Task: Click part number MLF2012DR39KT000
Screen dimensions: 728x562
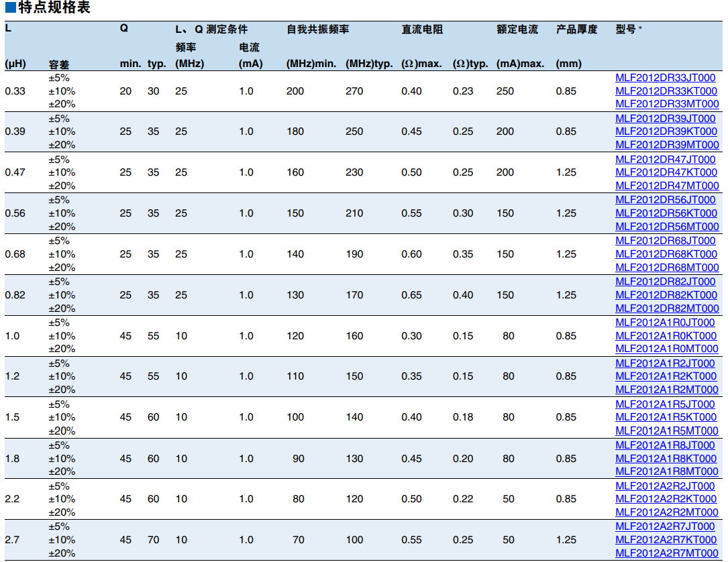Action: coord(666,131)
